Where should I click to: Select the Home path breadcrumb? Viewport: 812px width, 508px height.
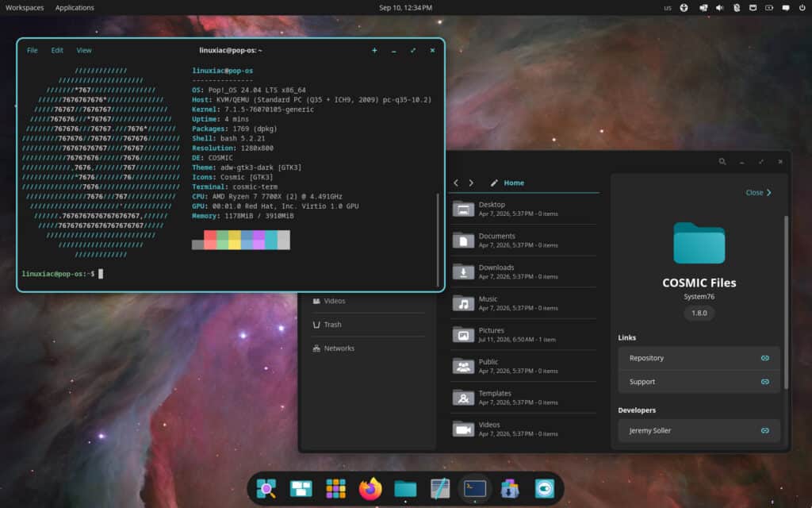pyautogui.click(x=514, y=183)
